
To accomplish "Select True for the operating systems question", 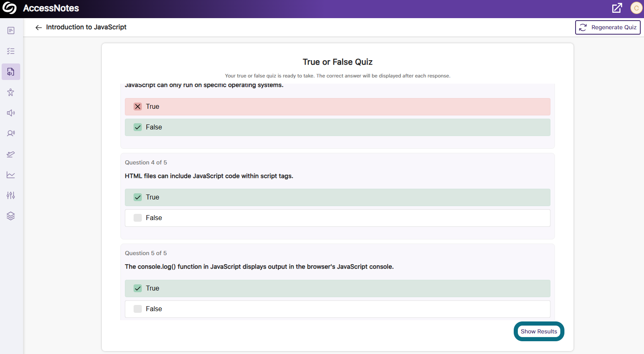I will click(338, 107).
